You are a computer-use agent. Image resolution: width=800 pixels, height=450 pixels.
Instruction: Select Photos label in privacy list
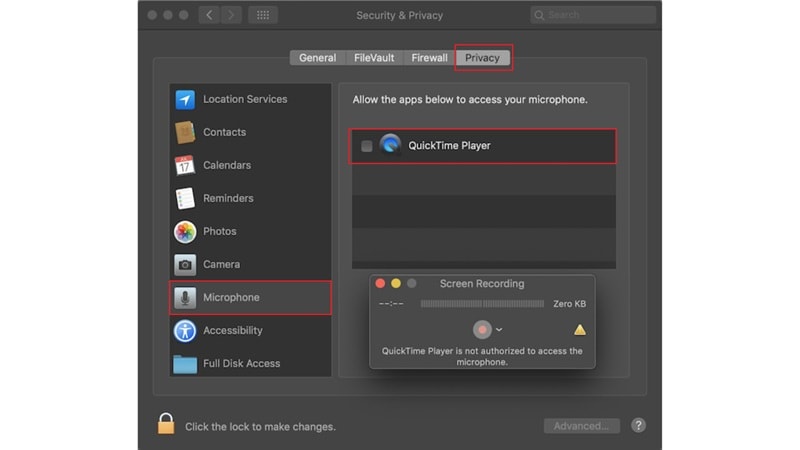pyautogui.click(x=219, y=232)
